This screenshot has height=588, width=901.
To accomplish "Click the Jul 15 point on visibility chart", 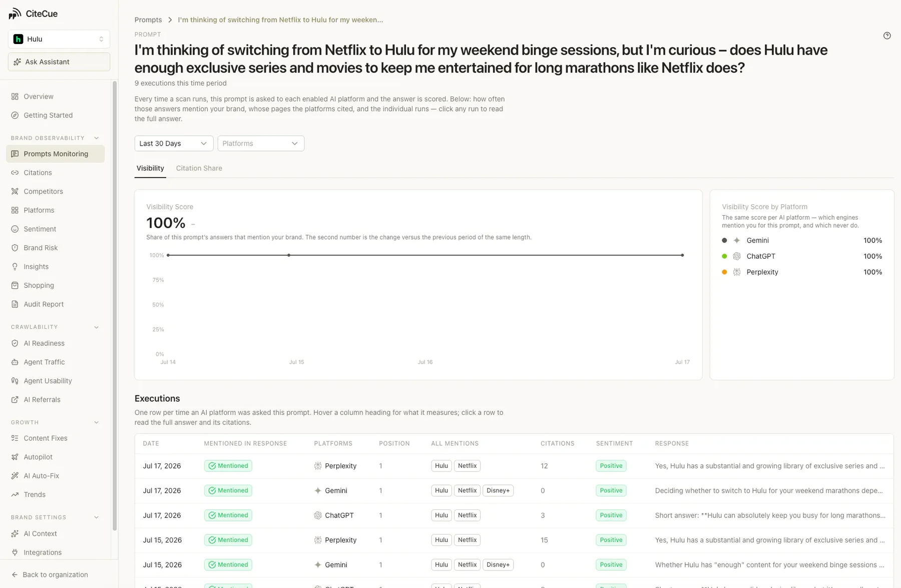I will (289, 255).
